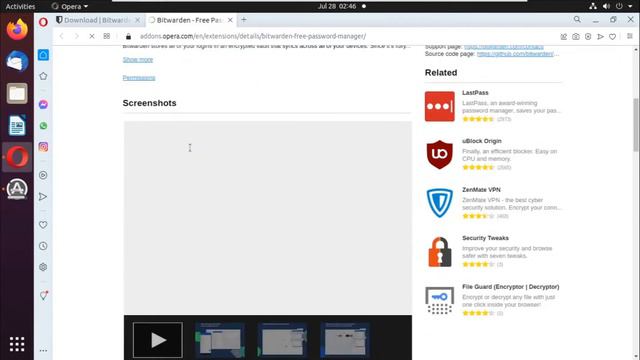Open the Security Tweaks related extension
Screen dimensions: 640x360
[x=485, y=238]
